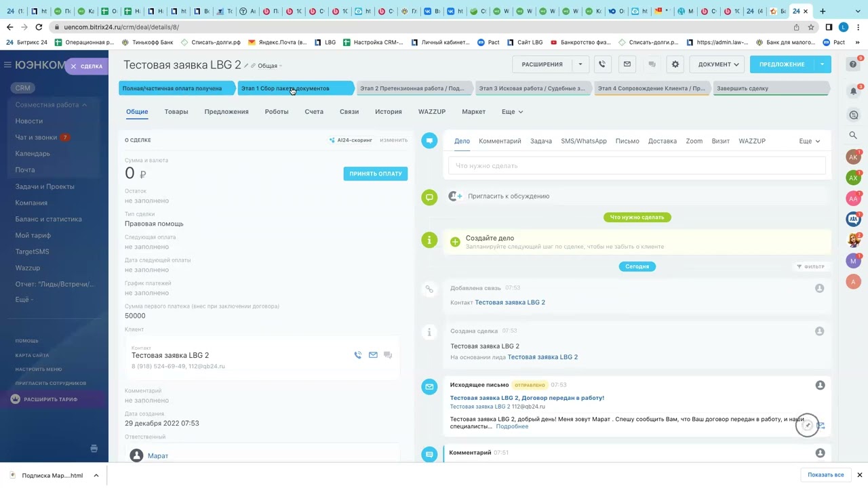Open AK user avatar in right sidebar
This screenshot has width=868, height=488.
coord(853,157)
